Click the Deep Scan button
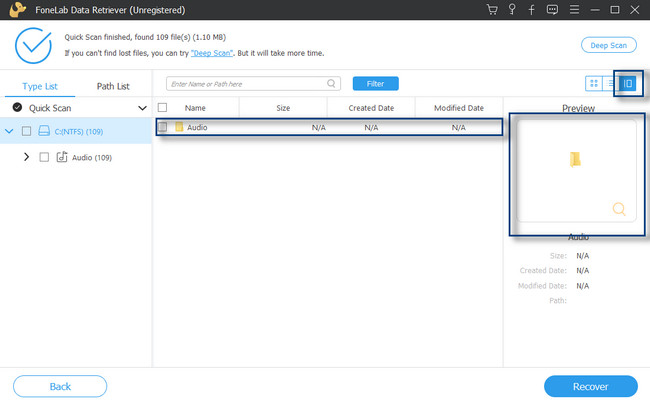 tap(609, 45)
